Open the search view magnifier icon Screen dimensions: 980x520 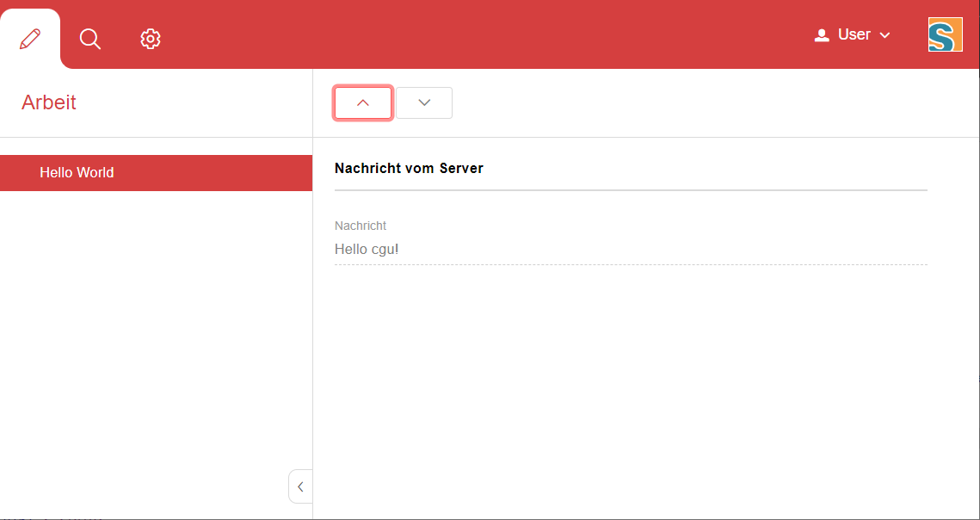90,39
